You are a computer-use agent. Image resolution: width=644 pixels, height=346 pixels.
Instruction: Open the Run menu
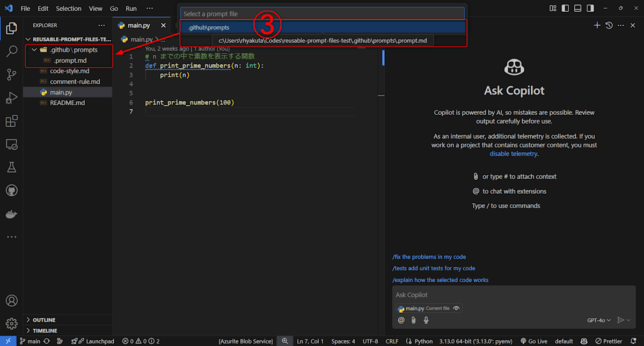tap(131, 9)
